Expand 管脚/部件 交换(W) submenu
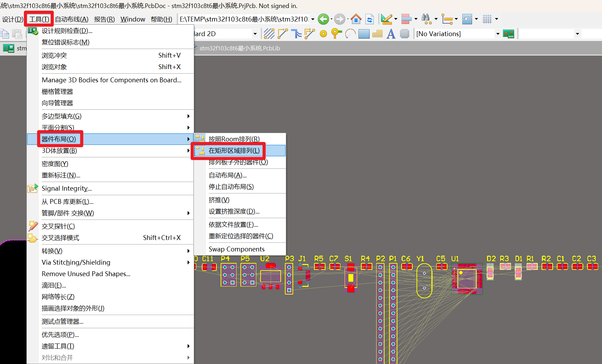Viewport: 602px width, 364px height. coord(110,213)
